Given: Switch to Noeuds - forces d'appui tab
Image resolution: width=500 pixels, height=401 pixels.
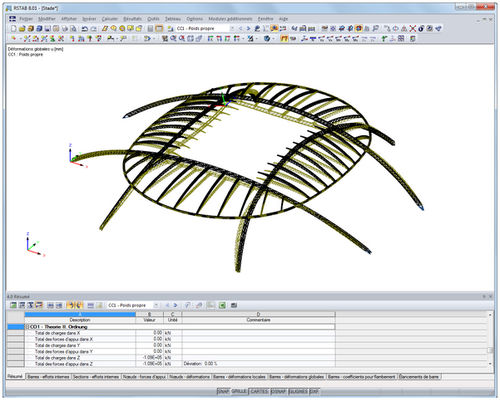Looking at the screenshot, I should click(x=144, y=377).
